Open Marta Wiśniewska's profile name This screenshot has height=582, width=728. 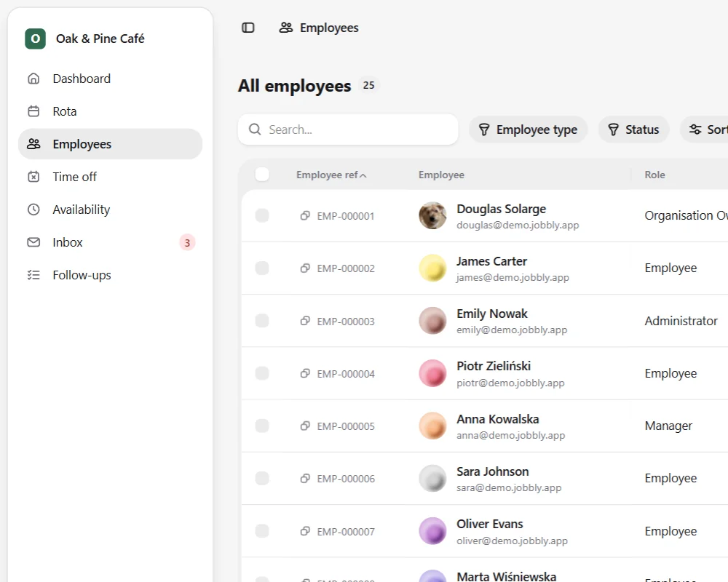tap(507, 576)
